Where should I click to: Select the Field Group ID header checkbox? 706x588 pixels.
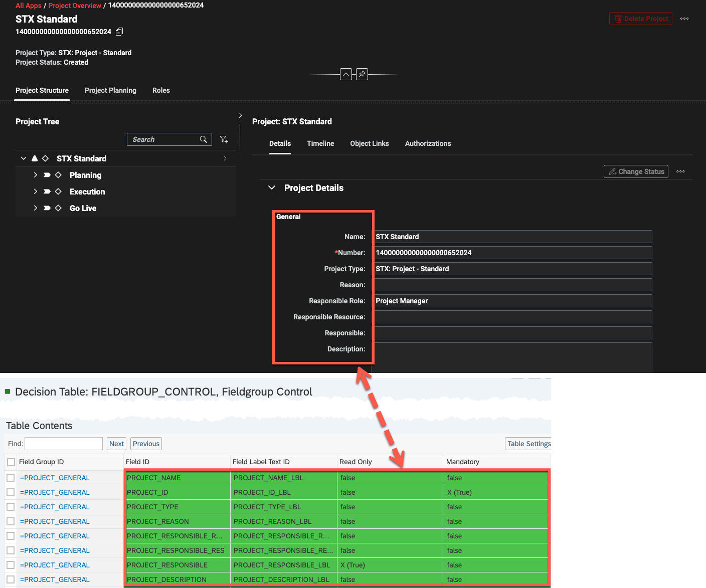pyautogui.click(x=11, y=462)
